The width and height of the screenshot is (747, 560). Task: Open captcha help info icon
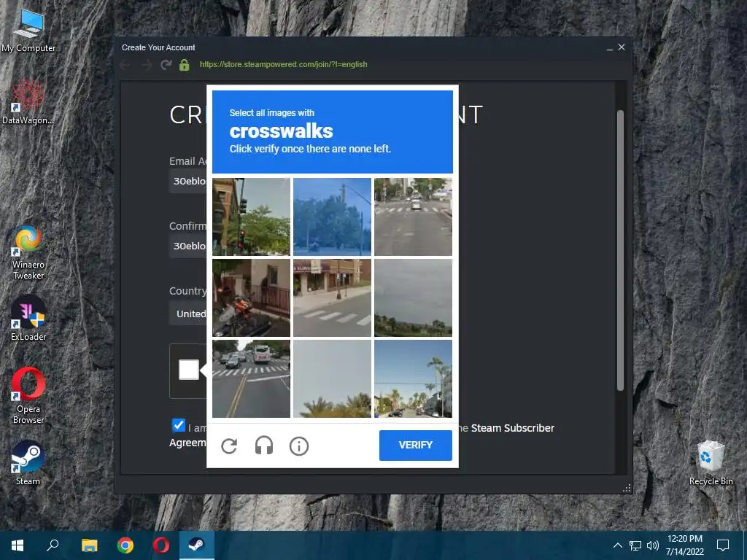(298, 446)
